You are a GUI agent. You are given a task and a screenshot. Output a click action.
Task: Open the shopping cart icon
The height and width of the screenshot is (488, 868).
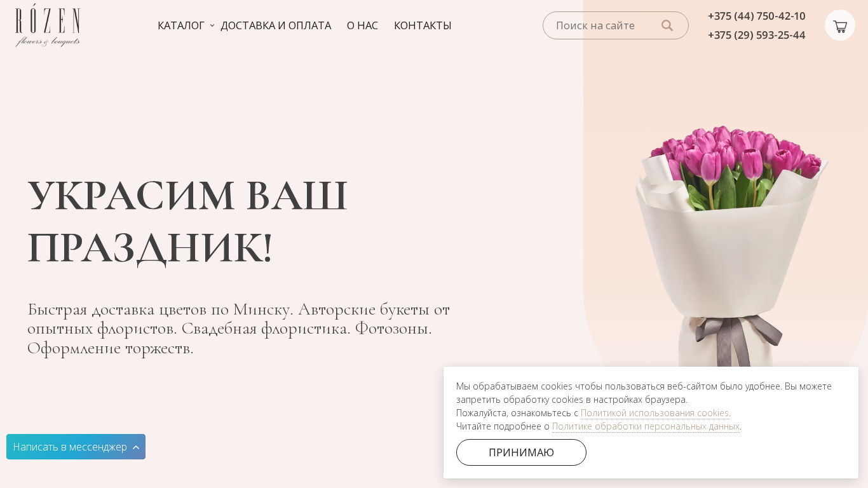(x=840, y=25)
